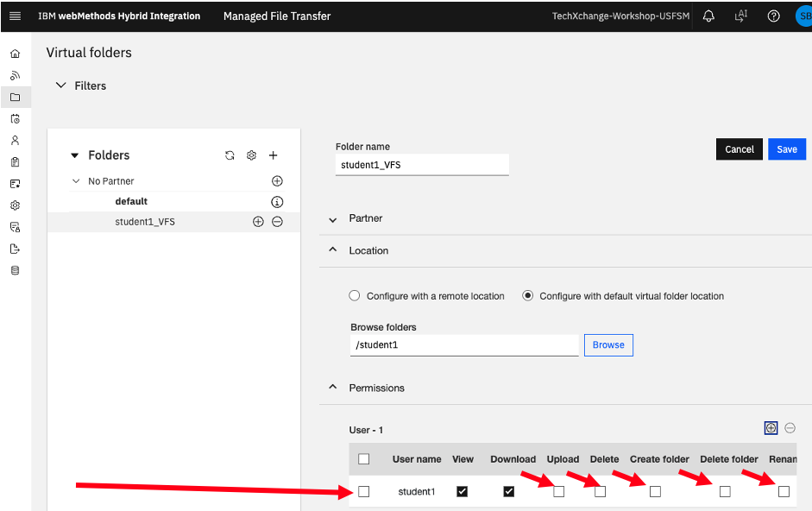Add a new folder with plus icon
The height and width of the screenshot is (511, 812).
[273, 155]
